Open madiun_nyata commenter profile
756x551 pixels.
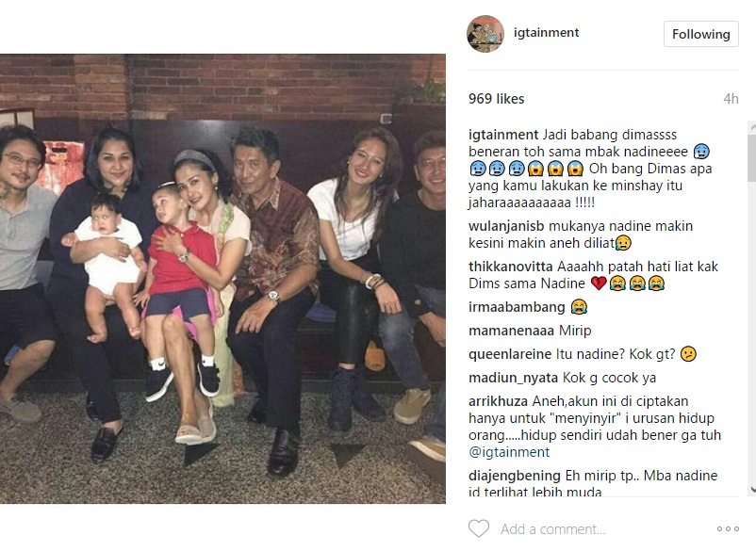click(x=513, y=378)
